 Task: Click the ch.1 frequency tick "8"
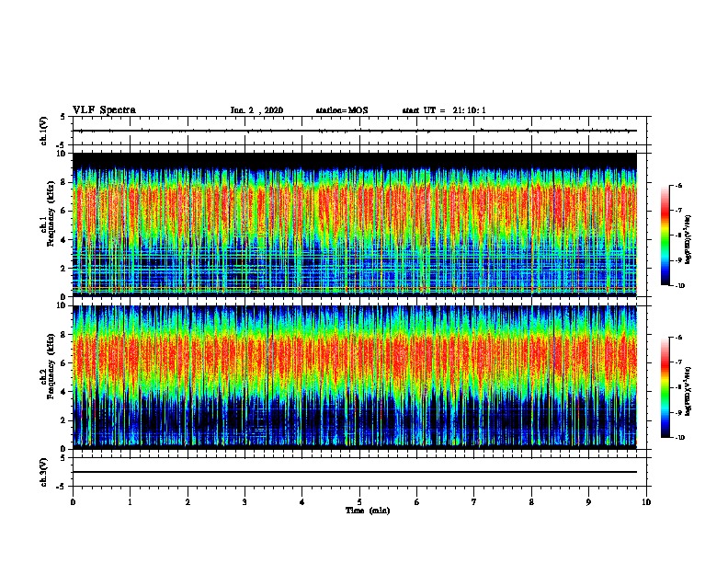pos(63,182)
